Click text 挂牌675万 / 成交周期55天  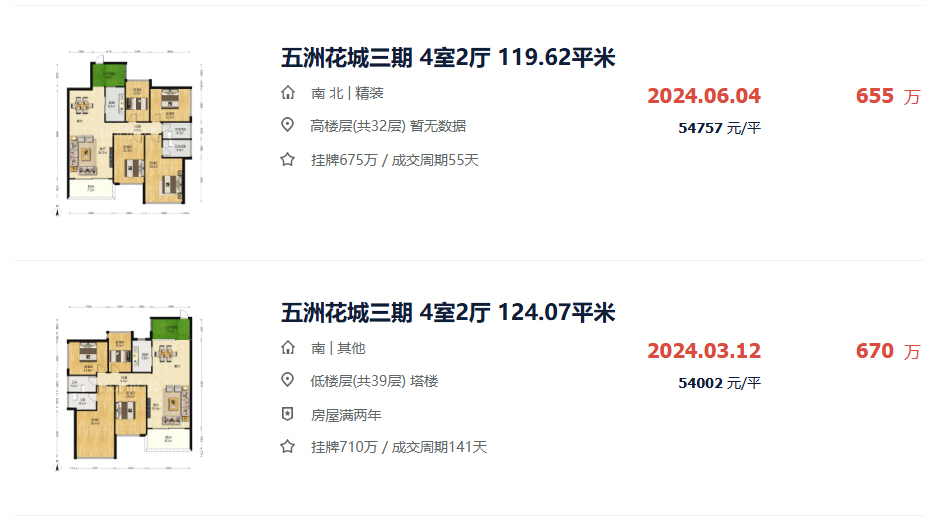395,160
